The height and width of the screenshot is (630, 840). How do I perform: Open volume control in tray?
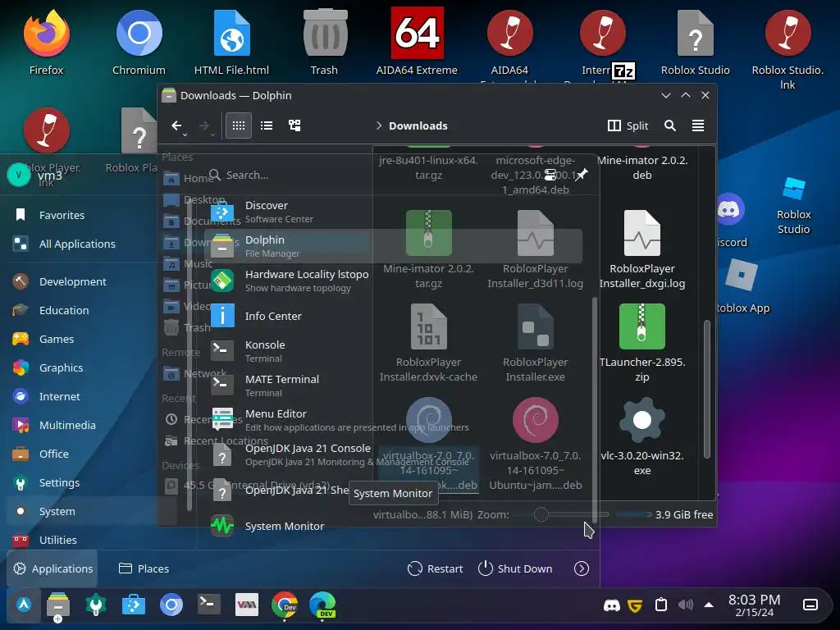(685, 605)
